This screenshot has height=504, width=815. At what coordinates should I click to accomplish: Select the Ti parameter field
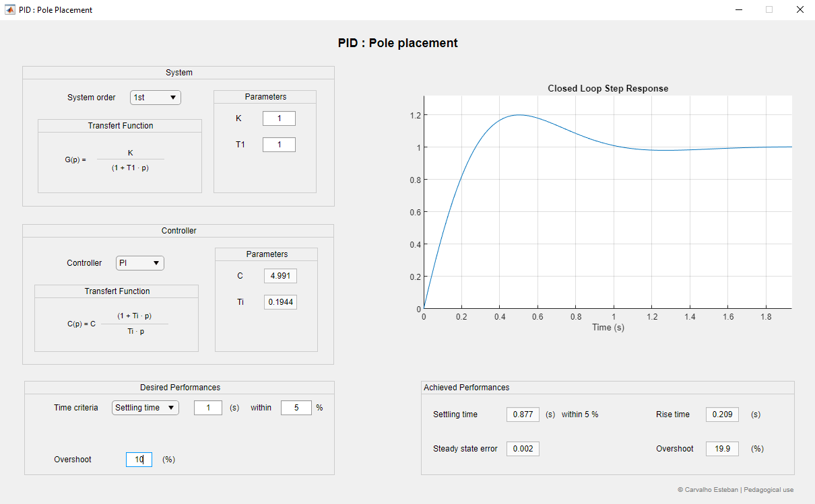[280, 302]
